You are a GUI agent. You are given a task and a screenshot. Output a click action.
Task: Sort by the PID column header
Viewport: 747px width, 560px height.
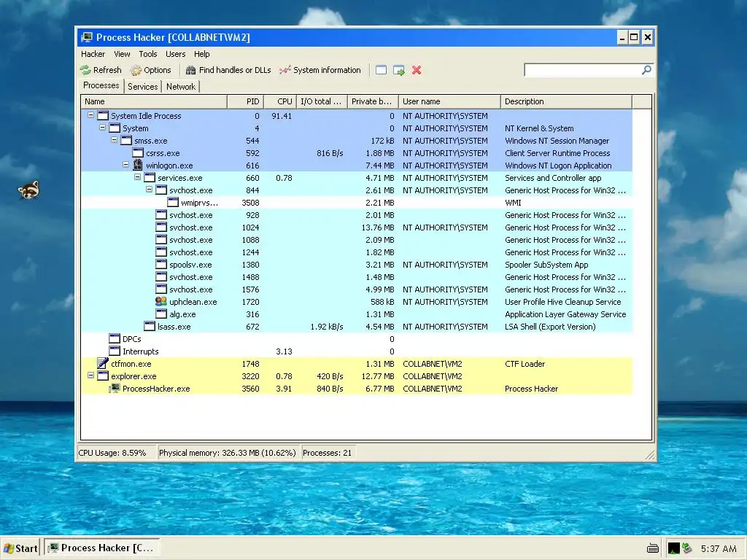[245, 101]
